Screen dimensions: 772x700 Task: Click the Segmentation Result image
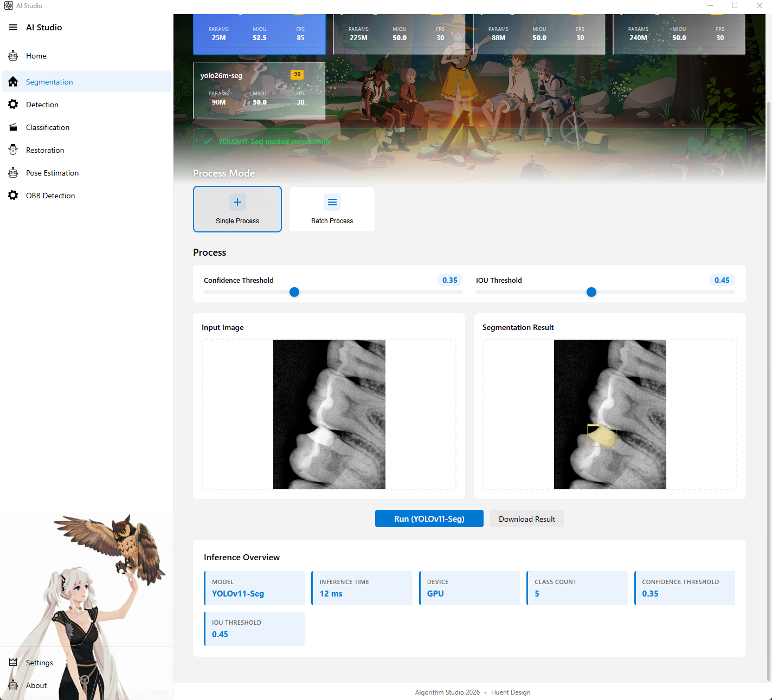[610, 414]
